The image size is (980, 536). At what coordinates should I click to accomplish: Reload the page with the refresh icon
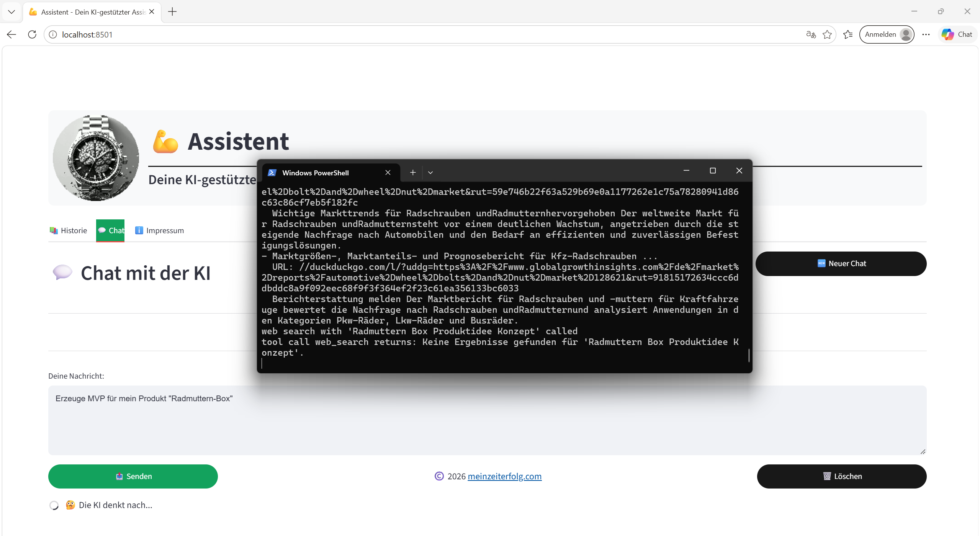click(32, 34)
